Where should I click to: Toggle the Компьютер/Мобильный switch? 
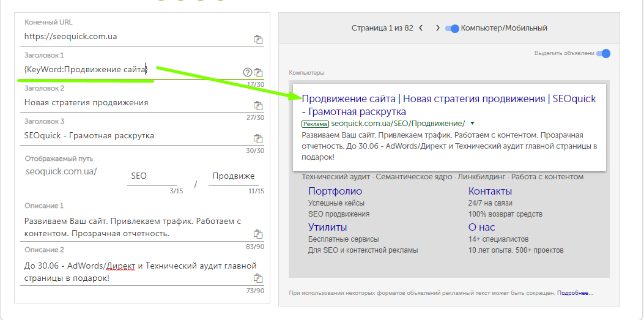pos(452,28)
